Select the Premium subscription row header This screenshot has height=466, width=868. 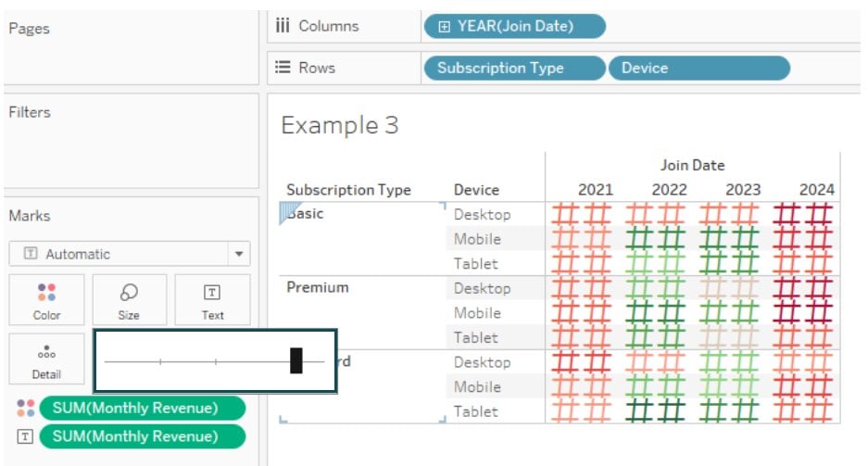[318, 287]
